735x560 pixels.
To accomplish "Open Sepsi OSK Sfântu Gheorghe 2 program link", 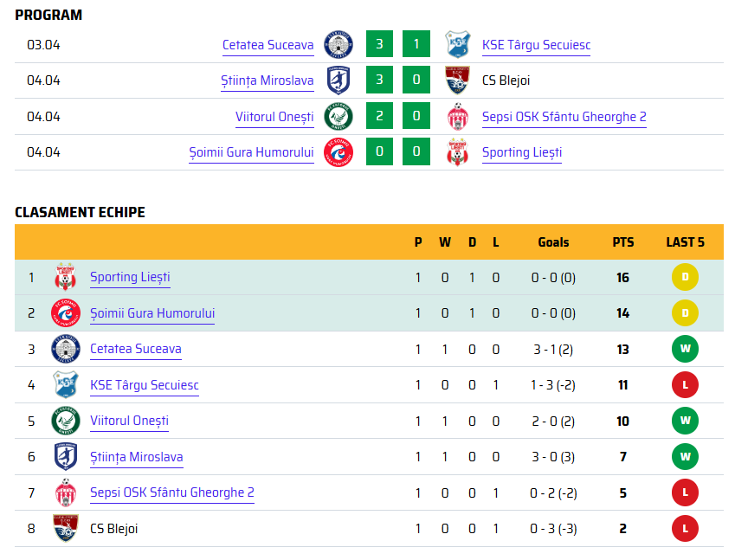I will click(x=564, y=117).
